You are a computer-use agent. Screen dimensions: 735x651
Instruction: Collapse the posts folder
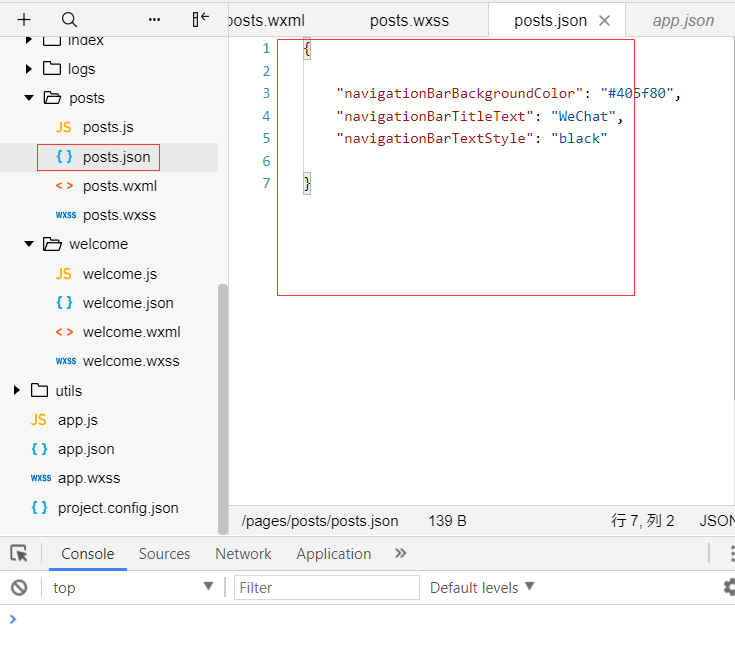(30, 98)
